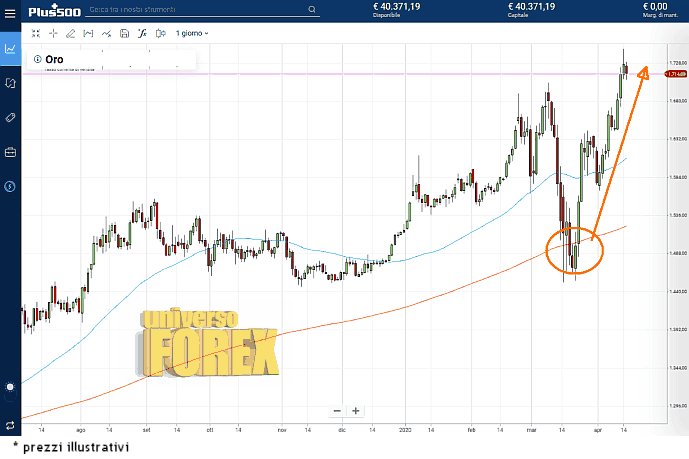Open the briefcase portfolio sidebar item

coord(10,152)
